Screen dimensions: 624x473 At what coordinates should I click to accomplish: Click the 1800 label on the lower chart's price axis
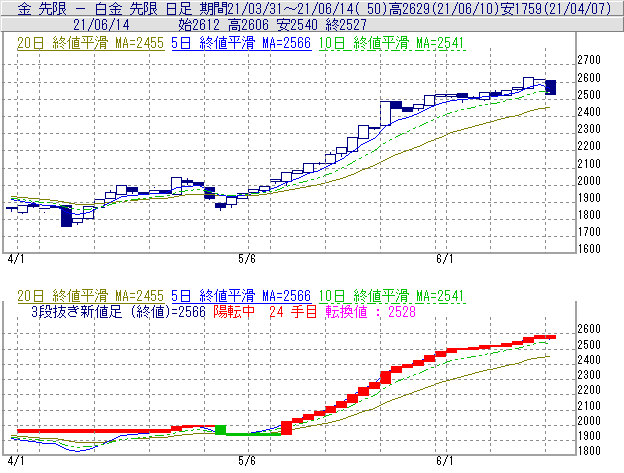[589, 451]
